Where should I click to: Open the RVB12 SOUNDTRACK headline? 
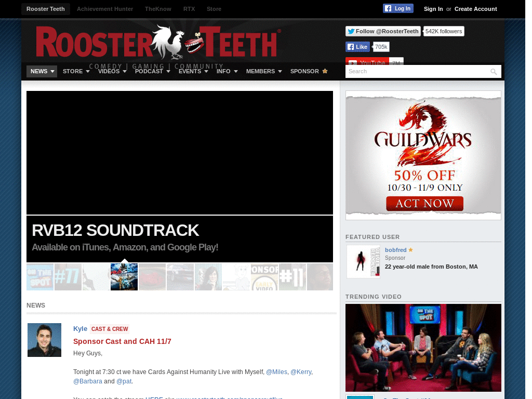115,230
